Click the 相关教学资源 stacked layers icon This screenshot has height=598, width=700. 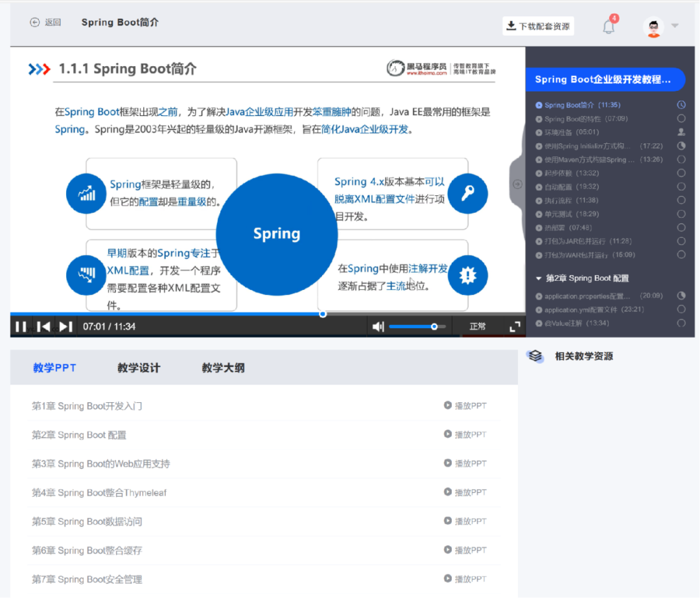pos(535,356)
